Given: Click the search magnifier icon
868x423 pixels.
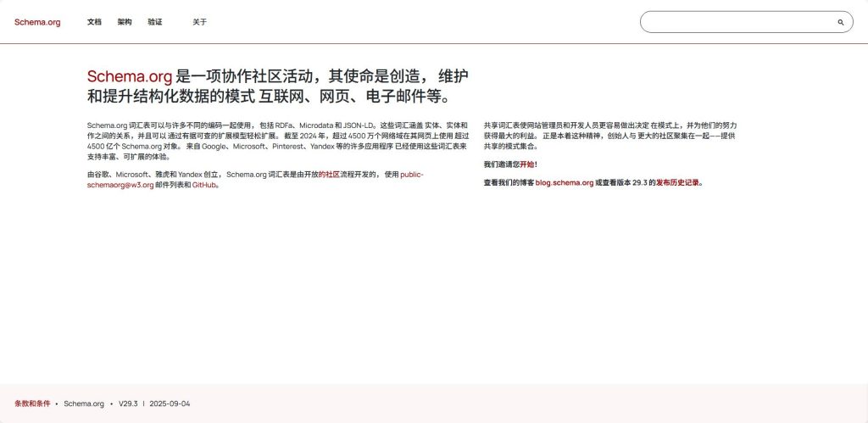Looking at the screenshot, I should point(840,22).
